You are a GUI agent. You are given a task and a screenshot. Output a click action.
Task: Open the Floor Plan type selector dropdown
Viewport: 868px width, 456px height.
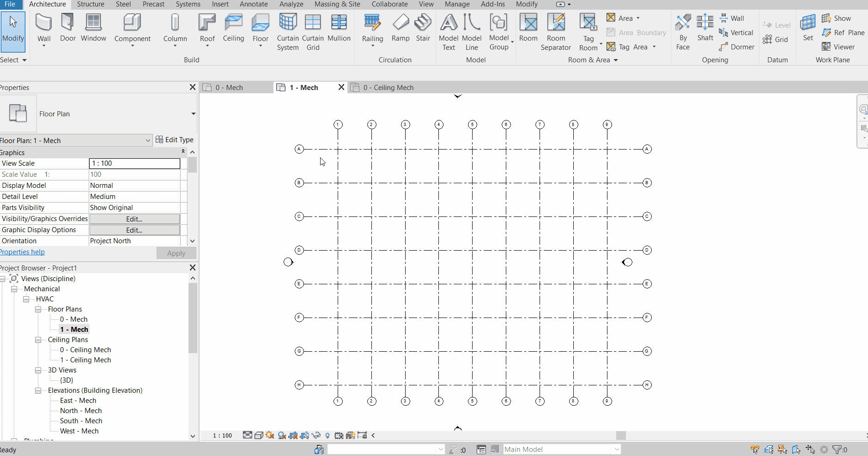193,114
